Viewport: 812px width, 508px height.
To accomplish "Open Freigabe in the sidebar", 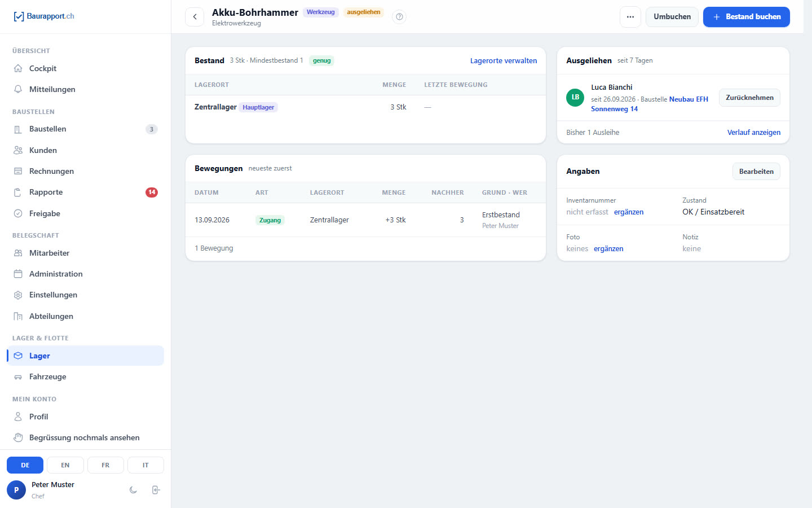I will (85, 213).
